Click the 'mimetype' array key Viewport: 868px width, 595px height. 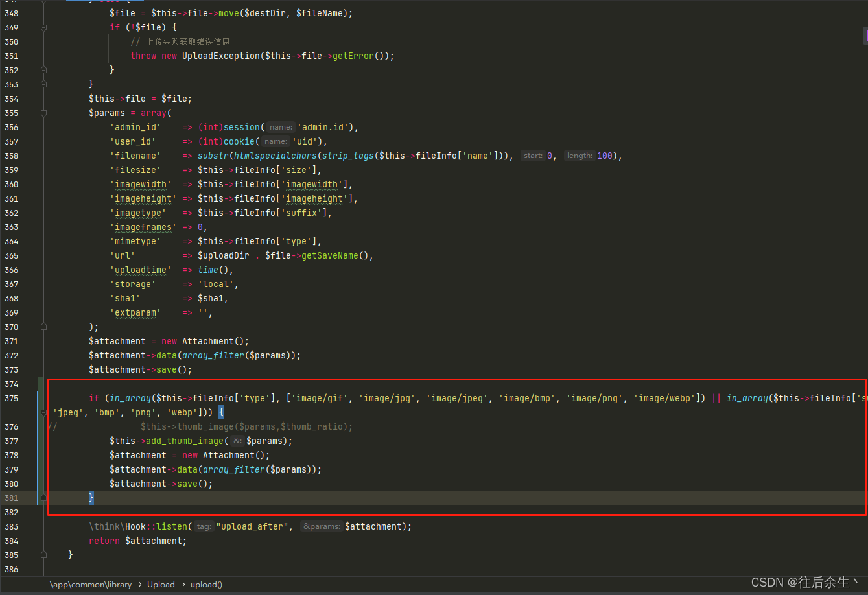(135, 241)
